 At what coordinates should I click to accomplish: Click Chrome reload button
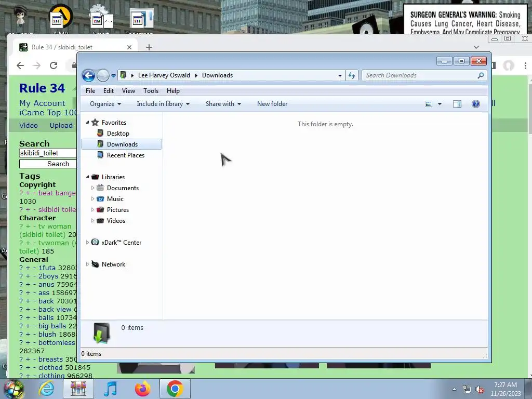pos(54,65)
